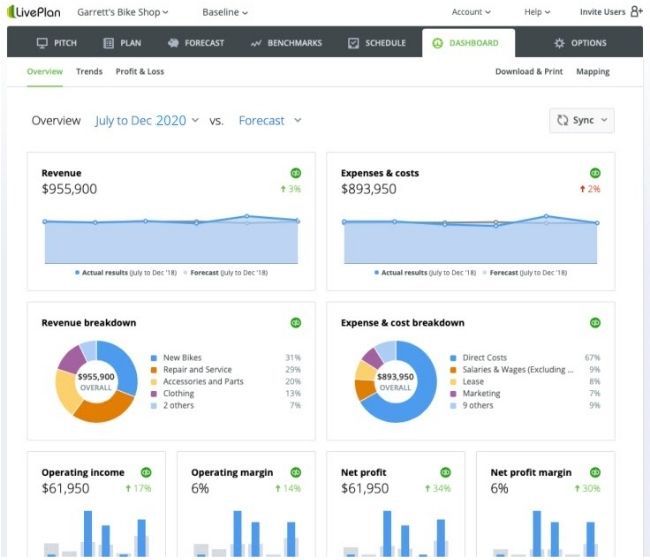Open the Help menu dropdown
Screen dimensions: 650x560
pyautogui.click(x=537, y=12)
